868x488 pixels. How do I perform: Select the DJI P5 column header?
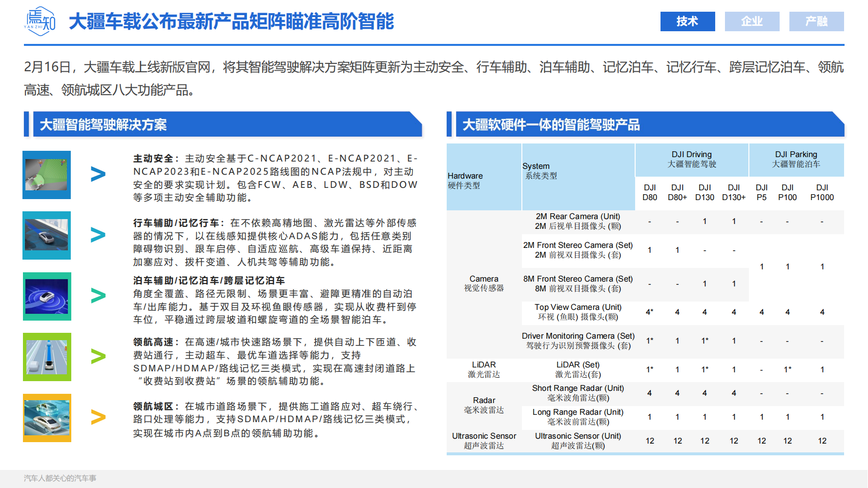pos(762,192)
